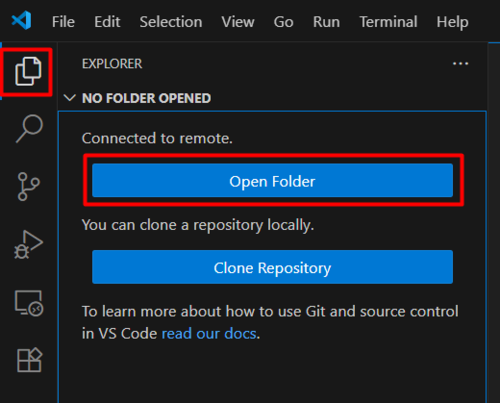The width and height of the screenshot is (500, 403).
Task: Collapse the NO FOLDER OPENED section
Action: (70, 98)
